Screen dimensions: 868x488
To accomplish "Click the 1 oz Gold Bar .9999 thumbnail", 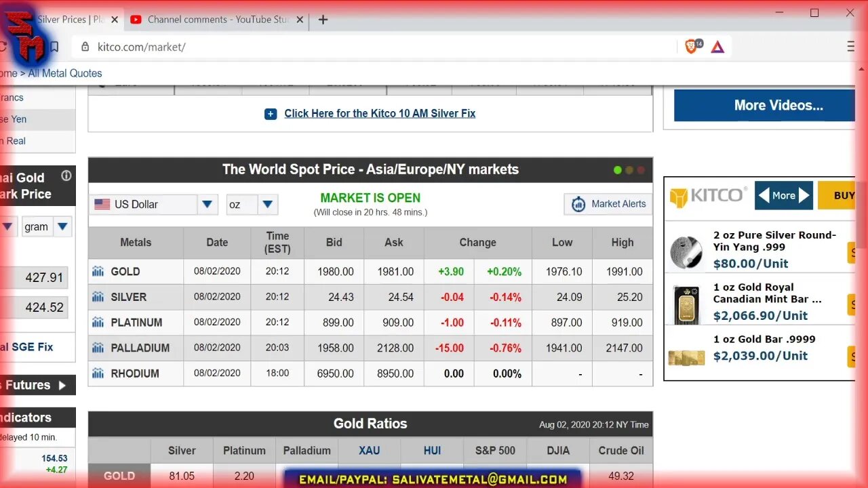I will coord(686,357).
